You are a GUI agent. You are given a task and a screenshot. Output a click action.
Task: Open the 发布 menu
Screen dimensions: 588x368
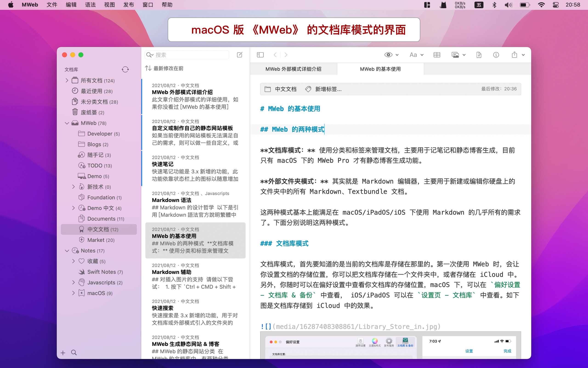[x=129, y=5]
